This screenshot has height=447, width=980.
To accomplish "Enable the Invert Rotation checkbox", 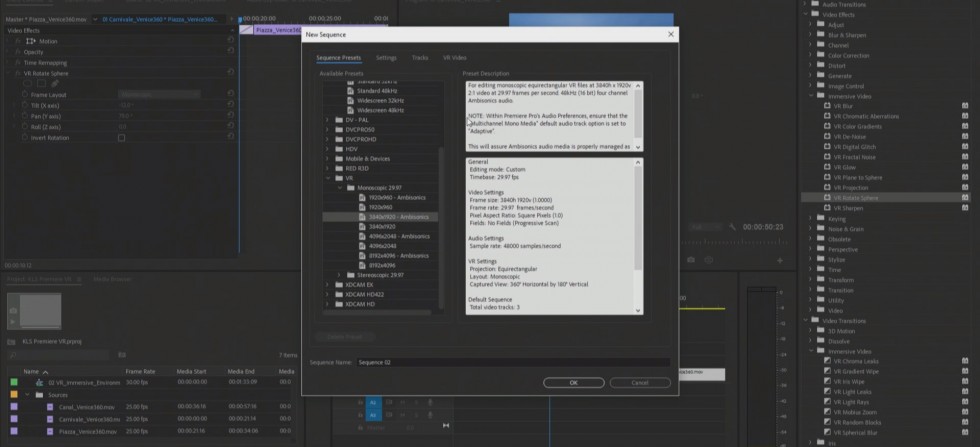I will tap(122, 138).
